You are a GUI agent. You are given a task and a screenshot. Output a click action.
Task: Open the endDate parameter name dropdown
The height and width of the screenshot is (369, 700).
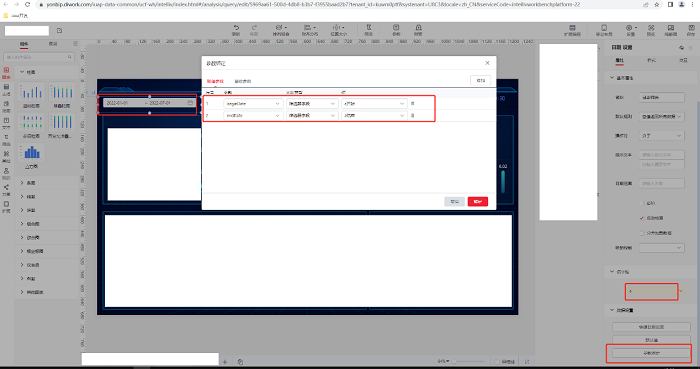(x=253, y=115)
